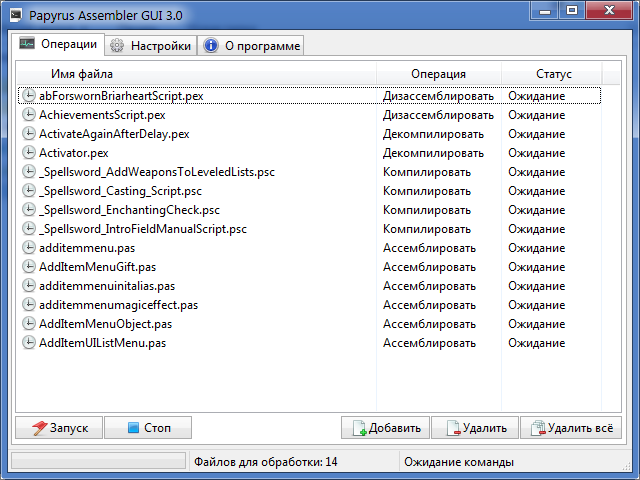The width and height of the screenshot is (640, 480).
Task: Click the Добавить button to add files
Action: pos(385,428)
